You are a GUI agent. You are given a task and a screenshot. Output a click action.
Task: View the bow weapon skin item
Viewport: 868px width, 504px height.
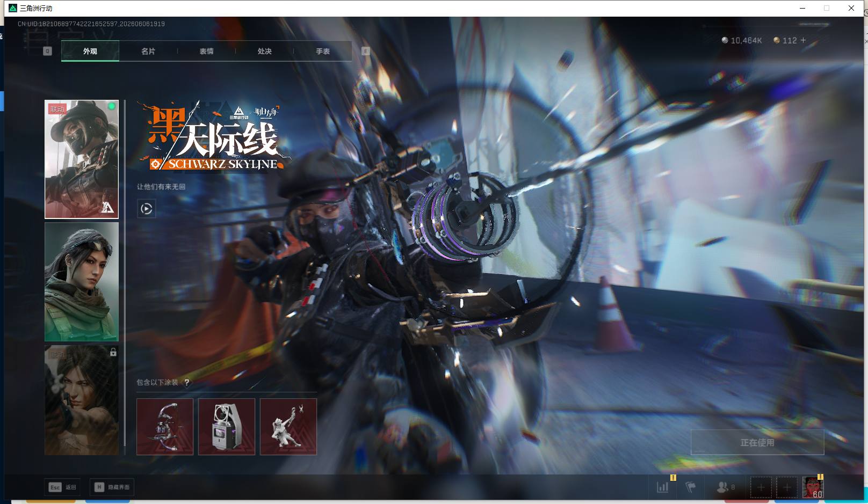[x=165, y=427]
